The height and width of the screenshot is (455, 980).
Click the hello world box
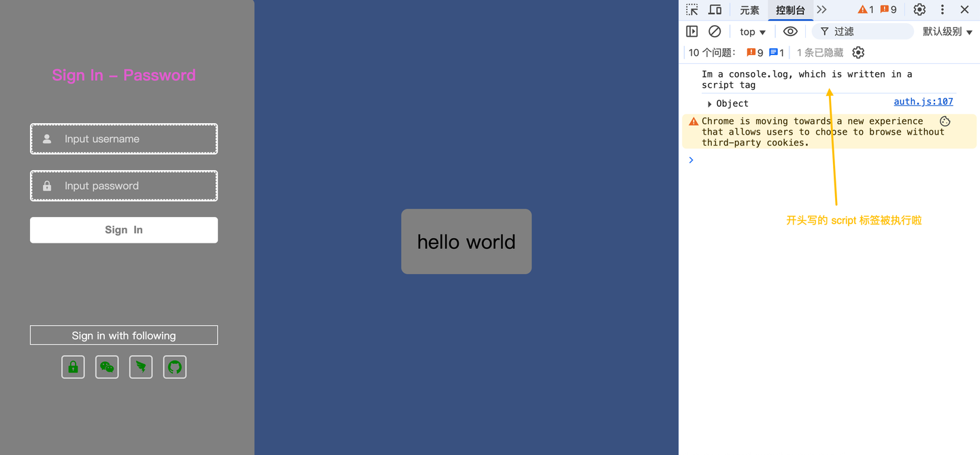pyautogui.click(x=466, y=241)
